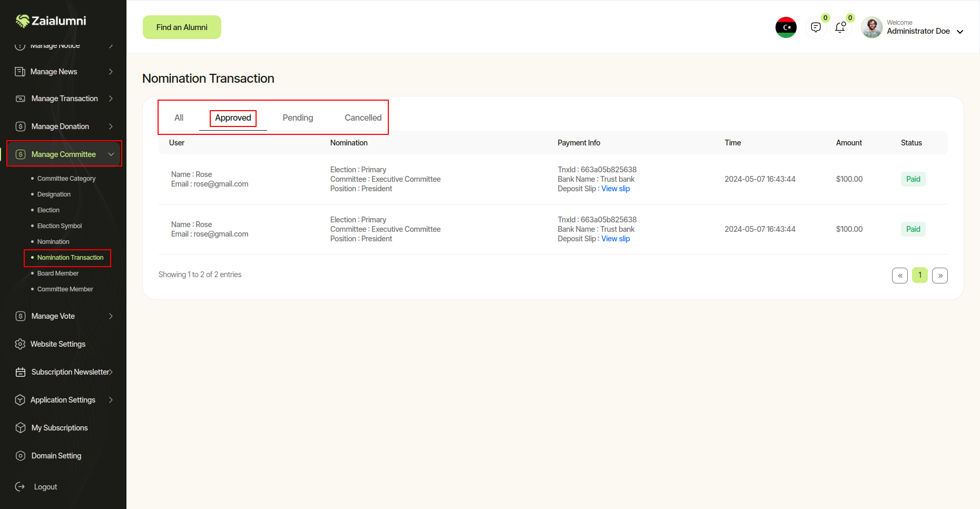Click the Domain Setting icon

[21, 456]
